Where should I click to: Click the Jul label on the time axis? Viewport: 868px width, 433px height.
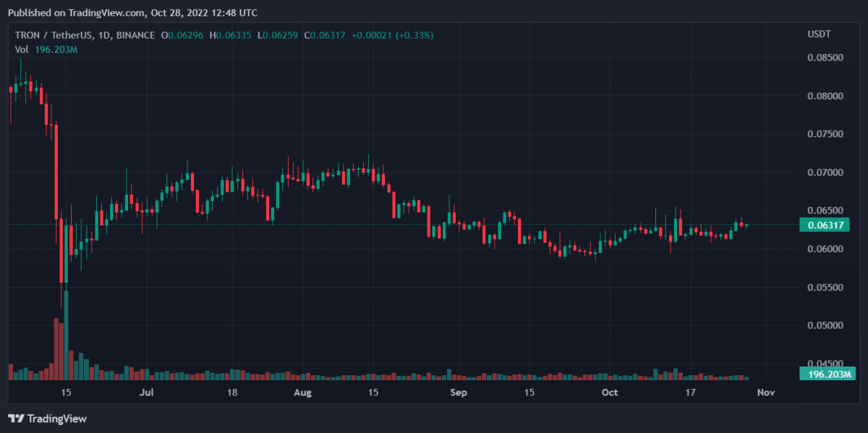(x=147, y=393)
